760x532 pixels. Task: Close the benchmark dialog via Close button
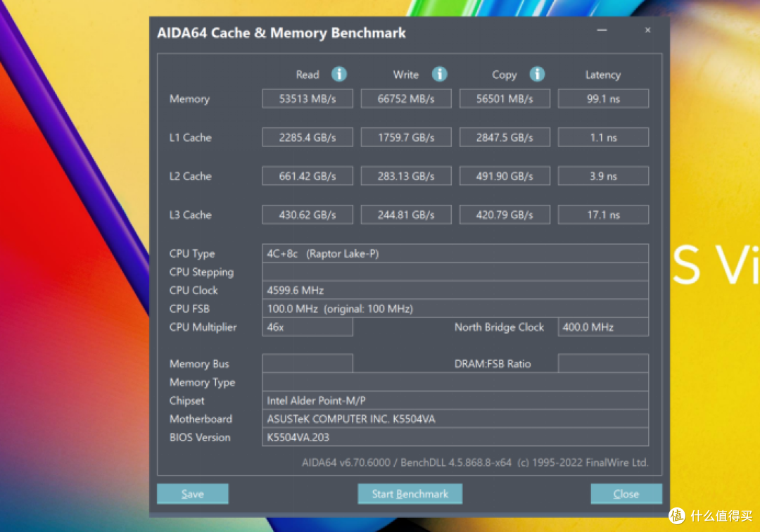626,494
